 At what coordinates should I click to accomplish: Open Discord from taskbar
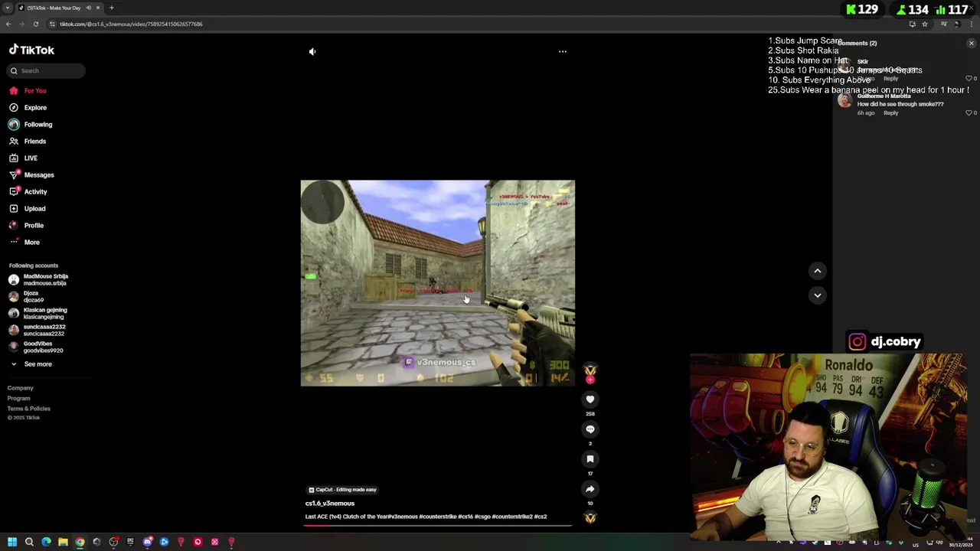pos(147,542)
